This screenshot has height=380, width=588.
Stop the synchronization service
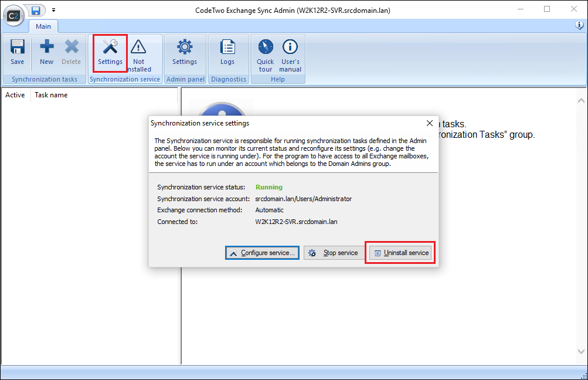pos(334,252)
